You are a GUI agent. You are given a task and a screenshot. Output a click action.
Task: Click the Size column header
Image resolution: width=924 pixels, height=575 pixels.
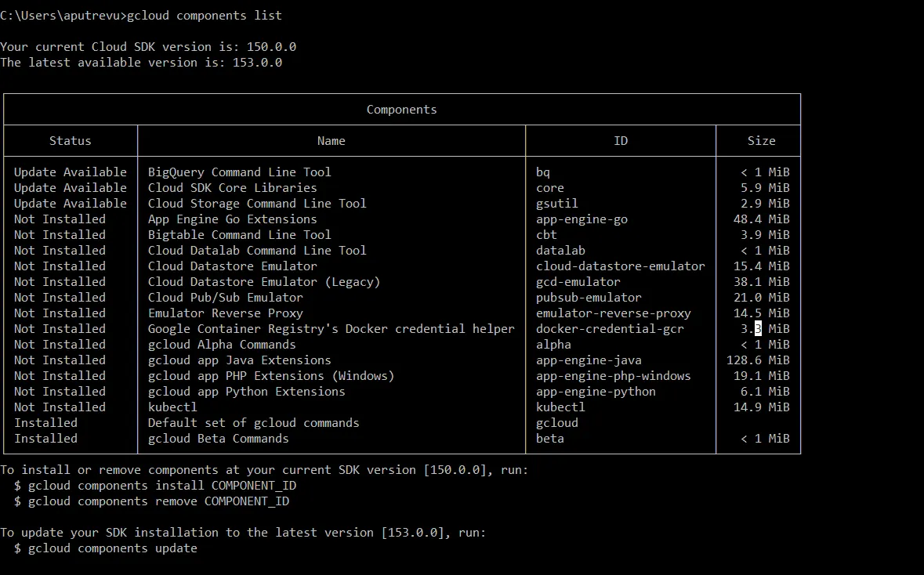[761, 140]
